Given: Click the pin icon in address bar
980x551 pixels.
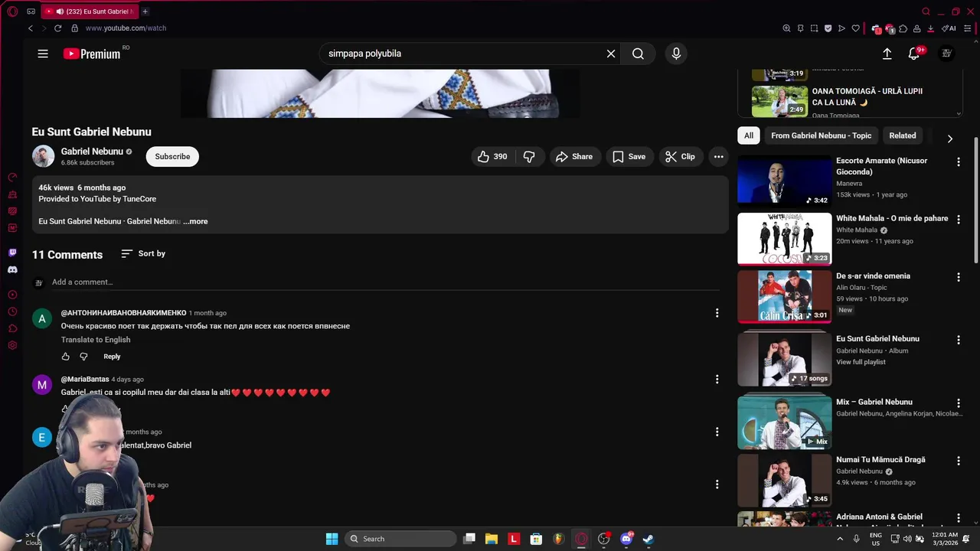Looking at the screenshot, I should [x=800, y=28].
